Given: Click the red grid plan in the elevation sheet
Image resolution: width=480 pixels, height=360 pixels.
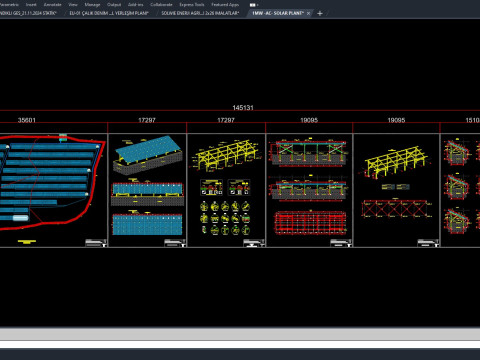Looking at the screenshot, I should coord(309,223).
